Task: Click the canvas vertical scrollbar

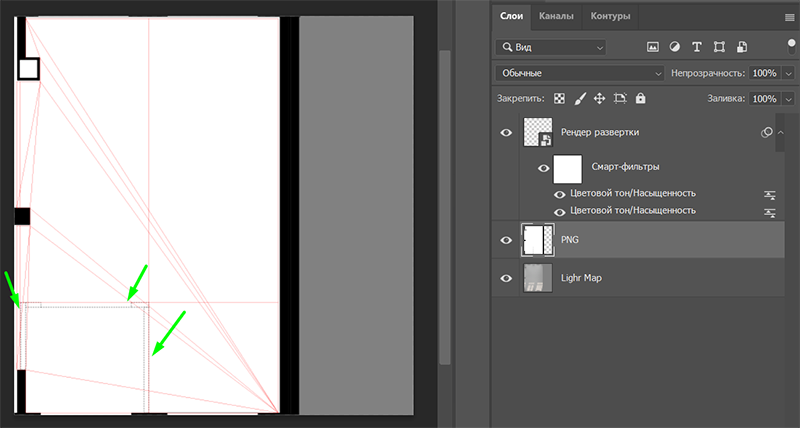Action: (x=445, y=207)
